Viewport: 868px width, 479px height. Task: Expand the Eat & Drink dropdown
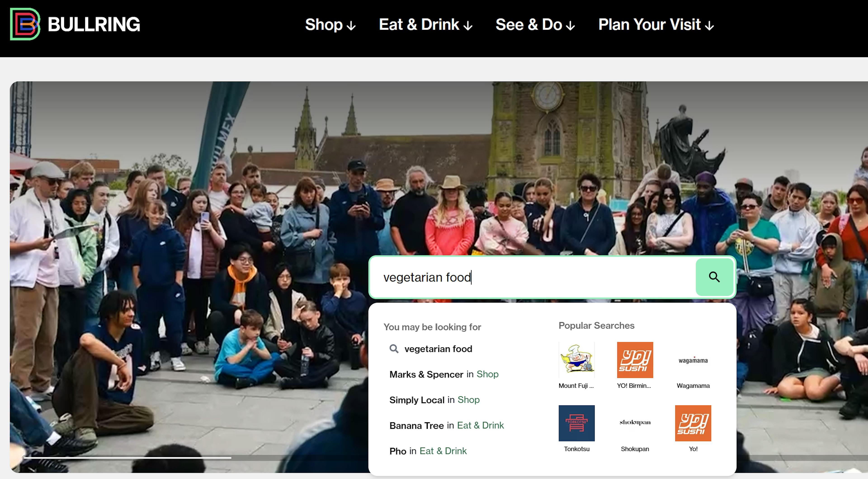pos(425,25)
